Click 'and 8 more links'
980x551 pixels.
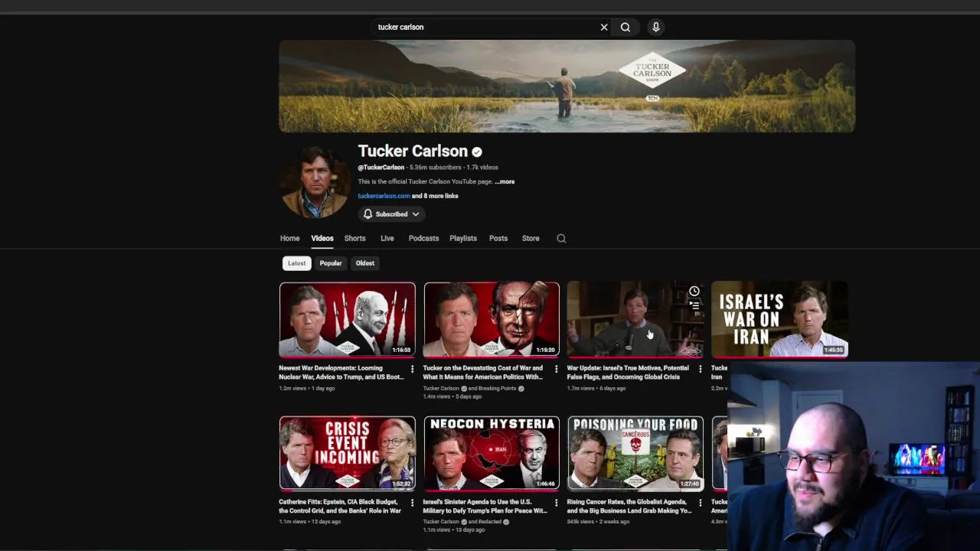[x=435, y=196]
